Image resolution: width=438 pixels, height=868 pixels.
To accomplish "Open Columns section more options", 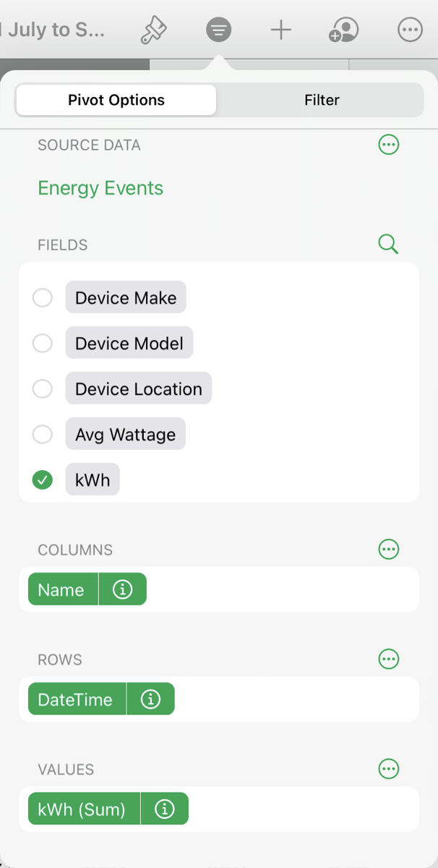I will coord(389,550).
